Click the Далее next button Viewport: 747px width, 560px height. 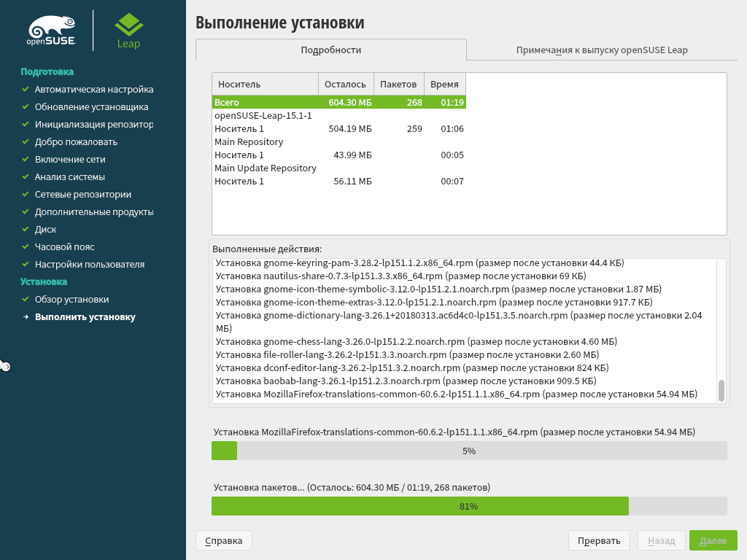pyautogui.click(x=713, y=540)
